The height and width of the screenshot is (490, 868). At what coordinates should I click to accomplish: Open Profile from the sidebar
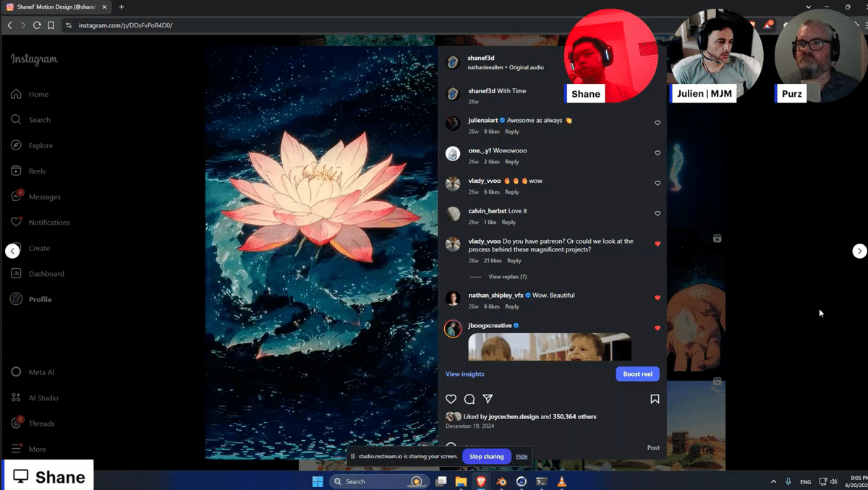coord(31,299)
